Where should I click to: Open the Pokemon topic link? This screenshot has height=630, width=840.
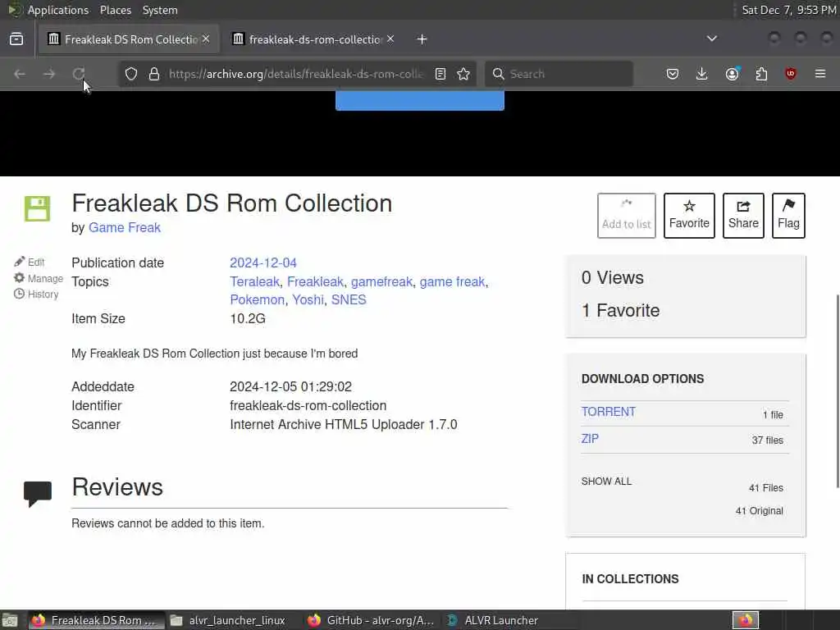pos(257,299)
